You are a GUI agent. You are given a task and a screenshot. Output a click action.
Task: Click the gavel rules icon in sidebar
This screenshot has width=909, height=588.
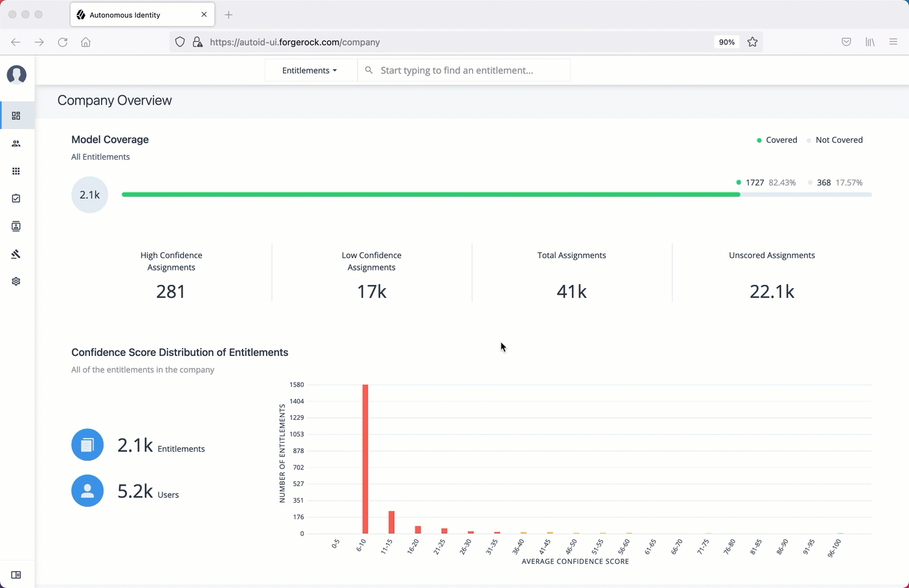pyautogui.click(x=16, y=254)
